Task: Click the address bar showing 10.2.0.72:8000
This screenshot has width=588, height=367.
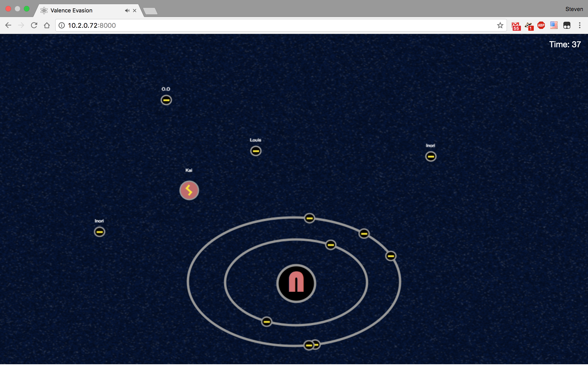Action: tap(267, 25)
